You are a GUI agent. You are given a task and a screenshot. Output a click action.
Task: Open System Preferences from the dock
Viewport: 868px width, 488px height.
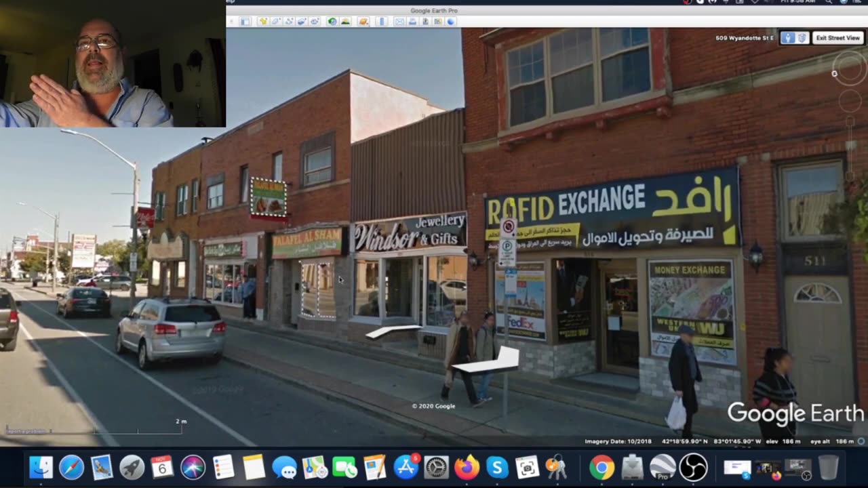(436, 468)
